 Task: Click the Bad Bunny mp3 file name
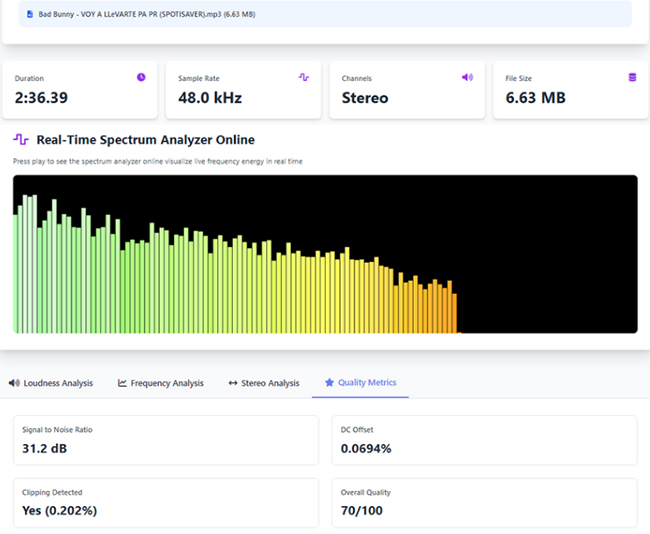(x=147, y=14)
